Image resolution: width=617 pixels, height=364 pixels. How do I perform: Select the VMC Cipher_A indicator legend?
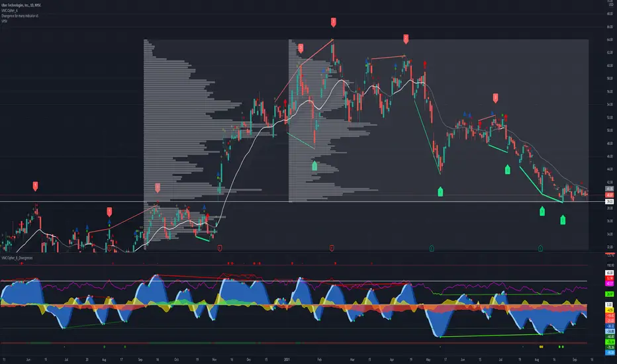click(x=9, y=11)
